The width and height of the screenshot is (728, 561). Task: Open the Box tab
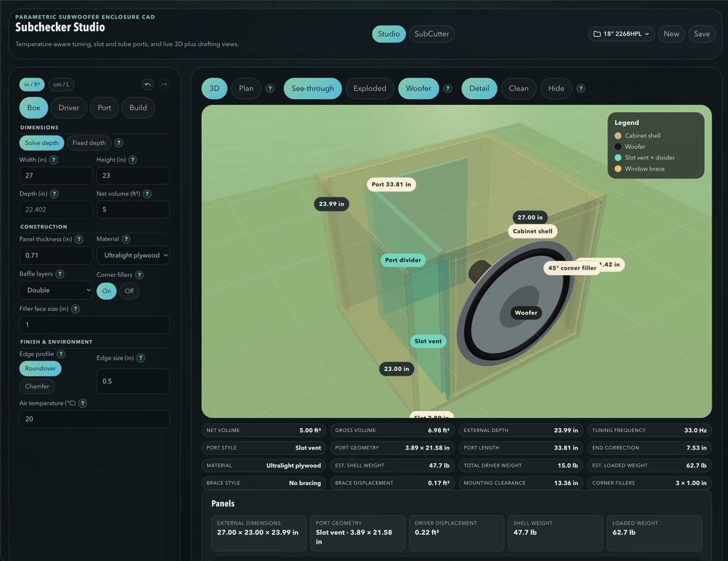34,107
